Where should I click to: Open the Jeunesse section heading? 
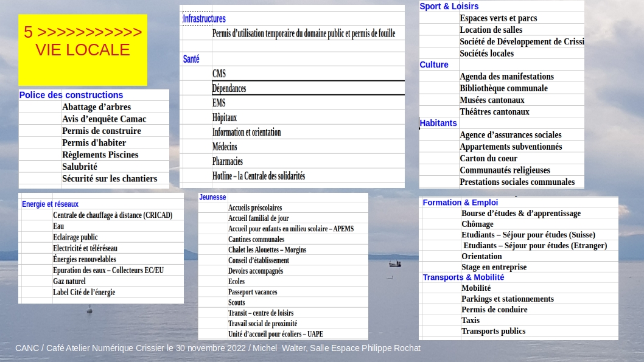click(x=212, y=197)
